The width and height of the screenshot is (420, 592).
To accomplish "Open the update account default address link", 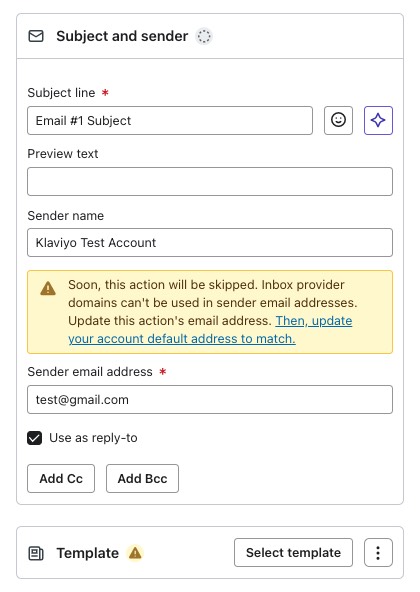I will (210, 330).
